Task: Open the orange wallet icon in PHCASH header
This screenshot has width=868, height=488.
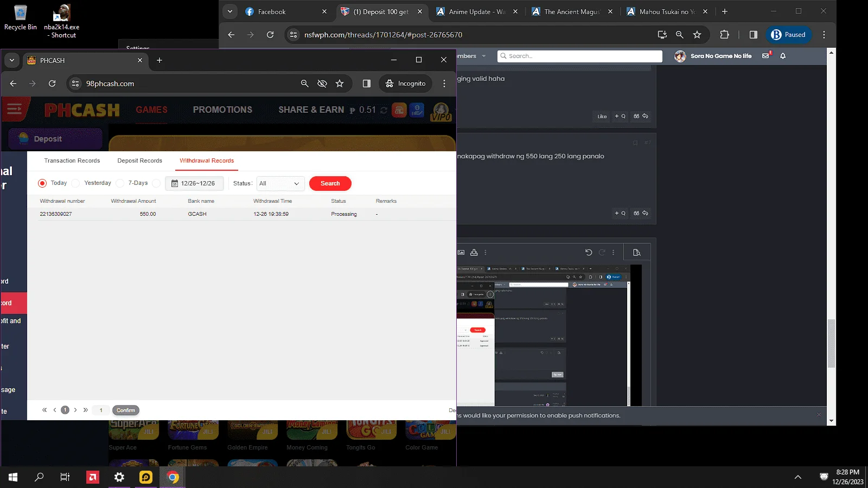Action: point(399,110)
